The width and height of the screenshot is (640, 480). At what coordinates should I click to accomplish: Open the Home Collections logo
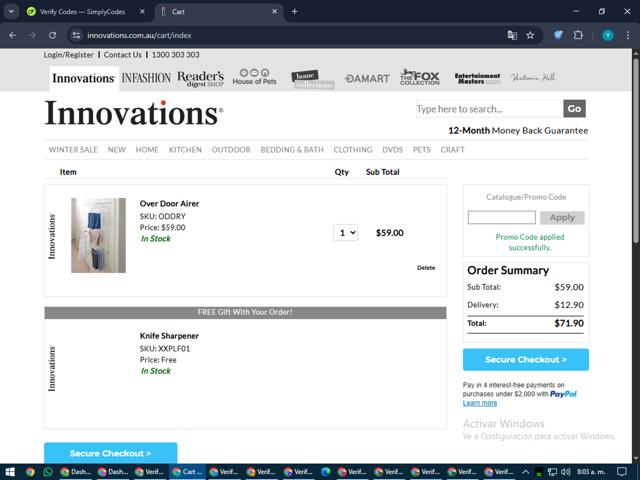tap(312, 80)
